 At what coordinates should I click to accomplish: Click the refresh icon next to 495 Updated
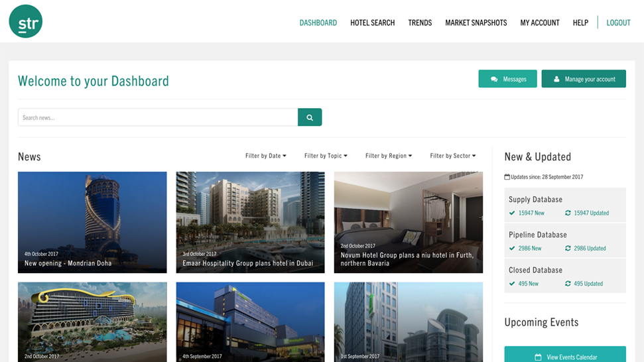click(x=568, y=284)
